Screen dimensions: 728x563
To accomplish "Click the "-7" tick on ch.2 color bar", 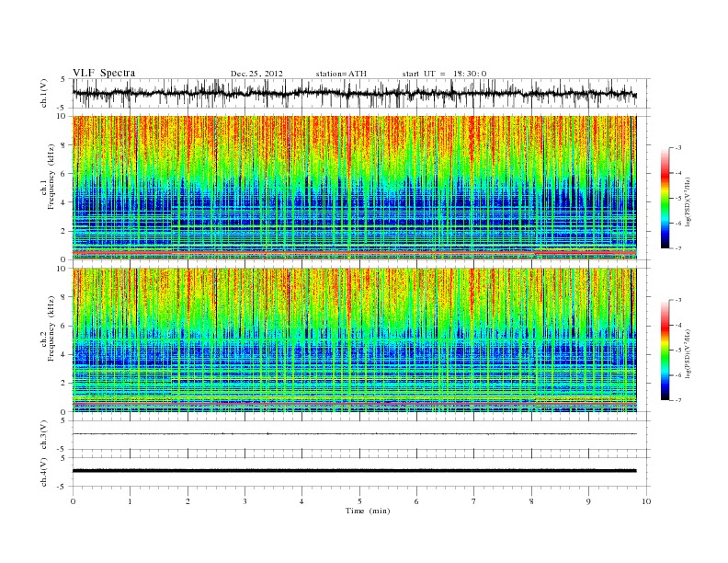I will [x=678, y=400].
